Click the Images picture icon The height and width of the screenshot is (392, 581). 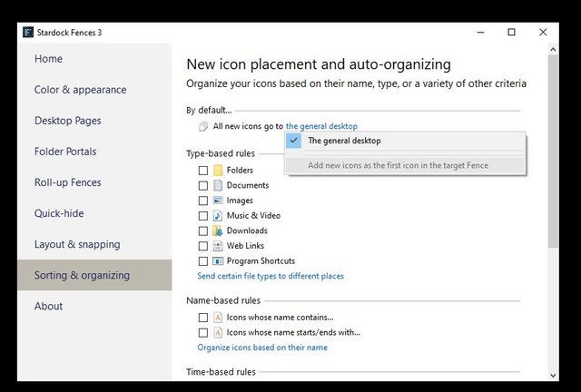218,201
